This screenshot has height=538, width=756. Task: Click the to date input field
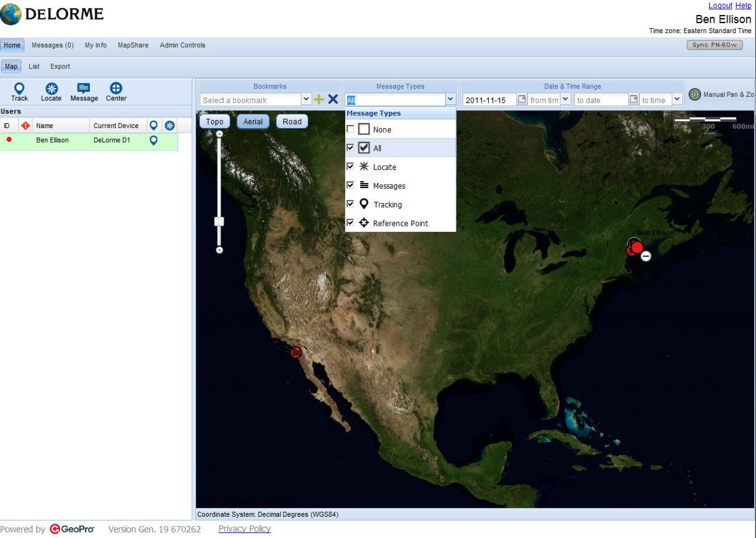click(x=601, y=100)
